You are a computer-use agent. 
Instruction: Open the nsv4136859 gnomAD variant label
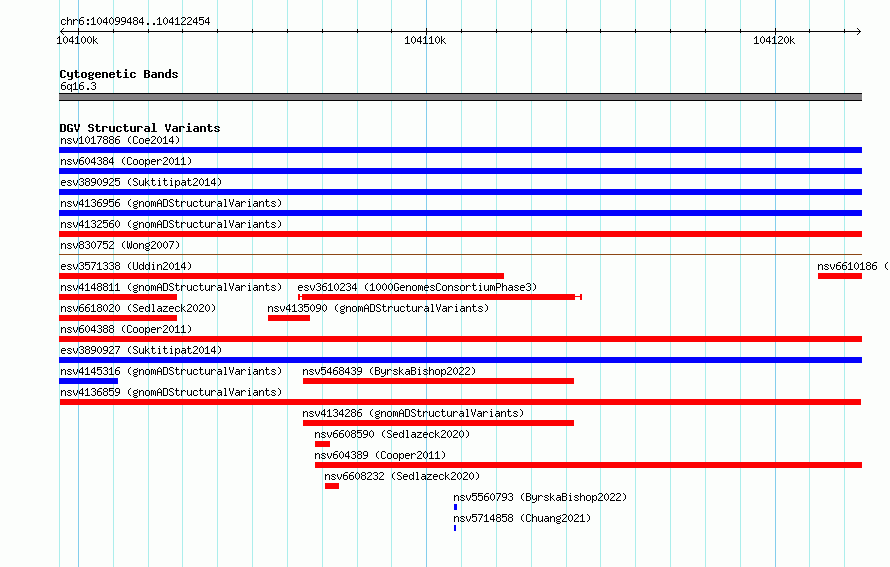click(x=171, y=392)
